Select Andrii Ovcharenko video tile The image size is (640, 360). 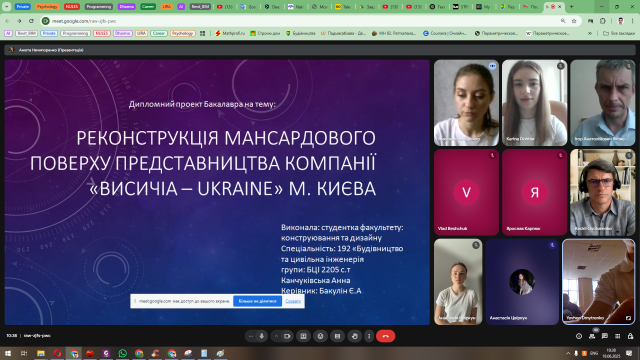[x=602, y=192]
